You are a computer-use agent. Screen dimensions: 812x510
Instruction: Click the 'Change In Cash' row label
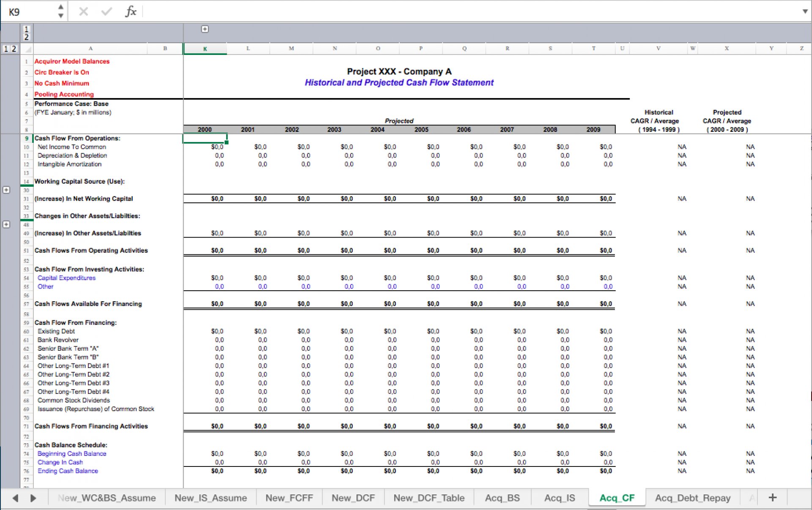(60, 462)
